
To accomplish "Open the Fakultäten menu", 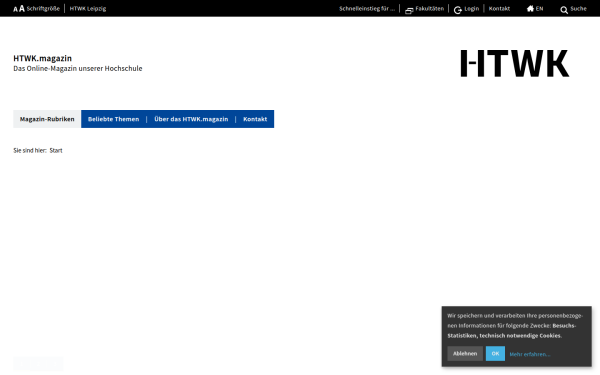I will (x=429, y=8).
